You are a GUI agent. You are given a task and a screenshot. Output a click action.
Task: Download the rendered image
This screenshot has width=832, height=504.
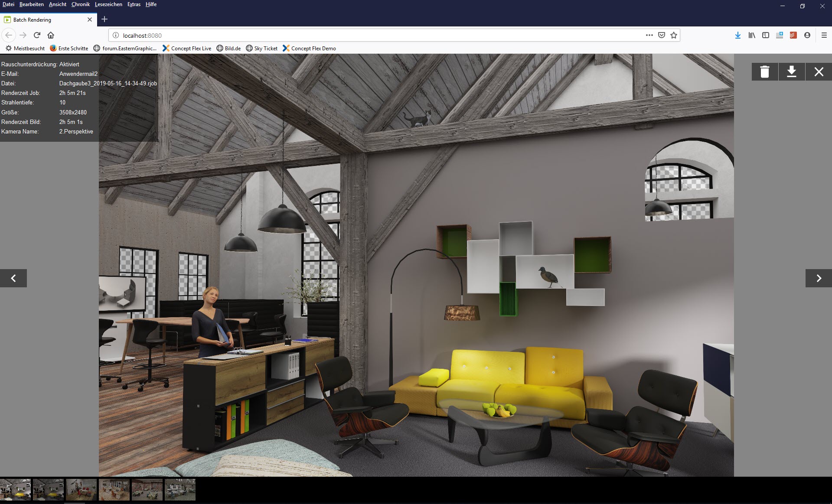coord(792,72)
